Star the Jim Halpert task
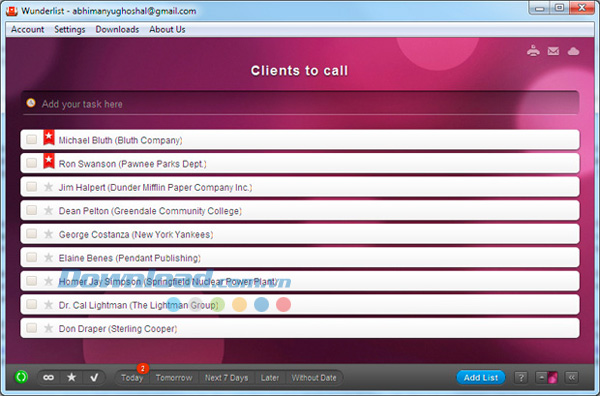The image size is (600, 396). 48,187
